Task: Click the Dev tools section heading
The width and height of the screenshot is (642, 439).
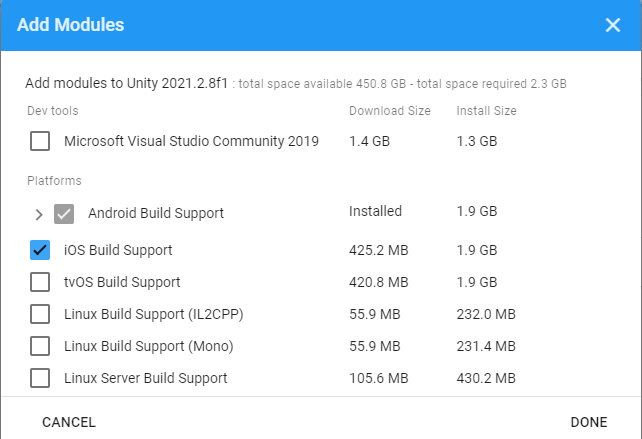Action: pos(52,111)
